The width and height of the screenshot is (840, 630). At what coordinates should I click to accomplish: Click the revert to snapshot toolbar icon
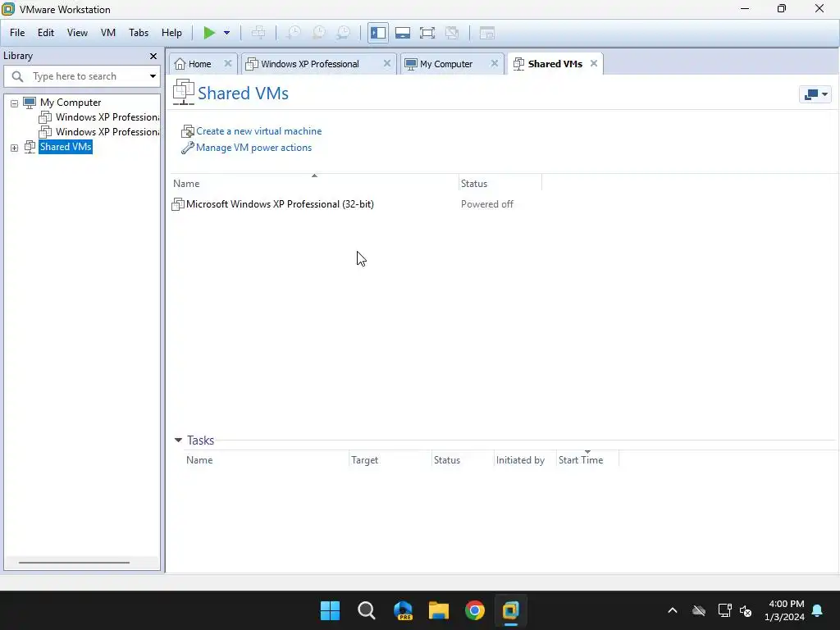click(x=319, y=33)
